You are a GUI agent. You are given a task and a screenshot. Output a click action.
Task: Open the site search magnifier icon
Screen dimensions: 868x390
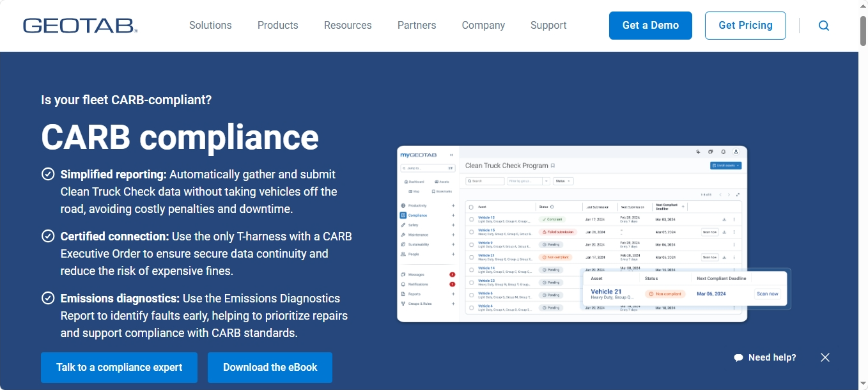point(824,26)
